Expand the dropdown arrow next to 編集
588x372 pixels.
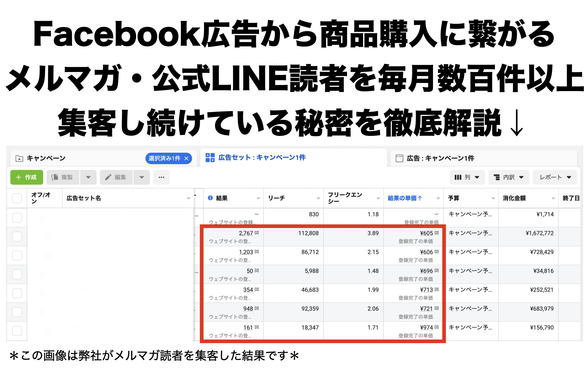point(142,177)
